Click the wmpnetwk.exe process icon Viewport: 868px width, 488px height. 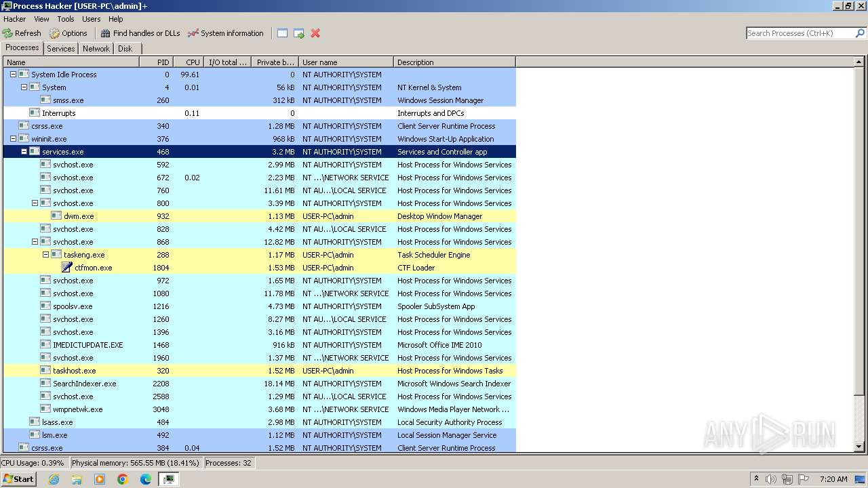pos(45,409)
